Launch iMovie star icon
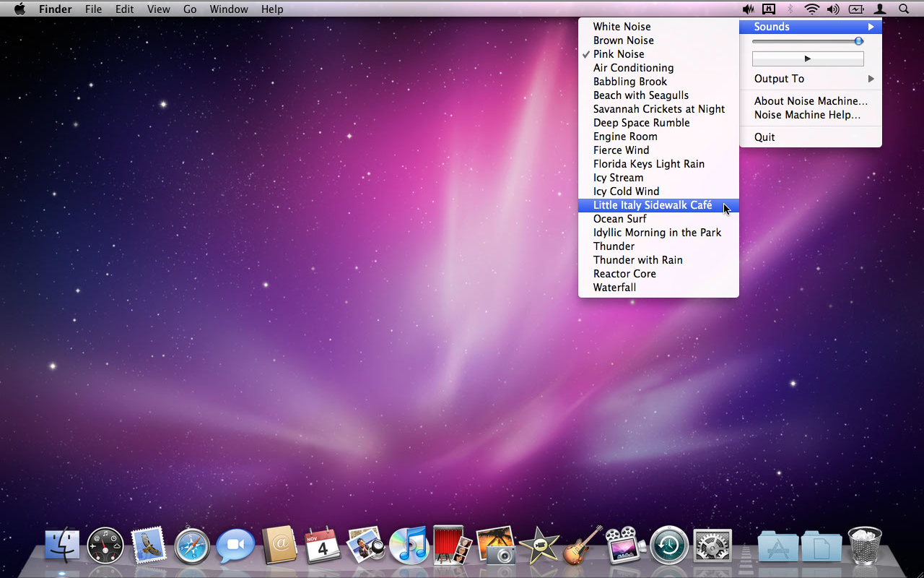Image resolution: width=924 pixels, height=578 pixels. pyautogui.click(x=539, y=545)
